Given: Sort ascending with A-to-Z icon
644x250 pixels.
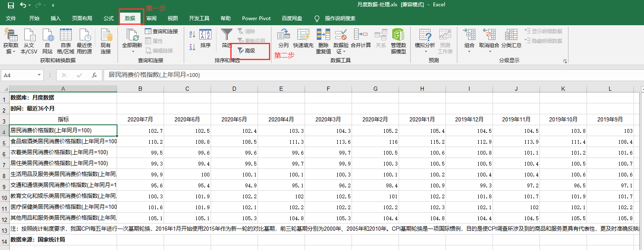Looking at the screenshot, I should pos(192,34).
